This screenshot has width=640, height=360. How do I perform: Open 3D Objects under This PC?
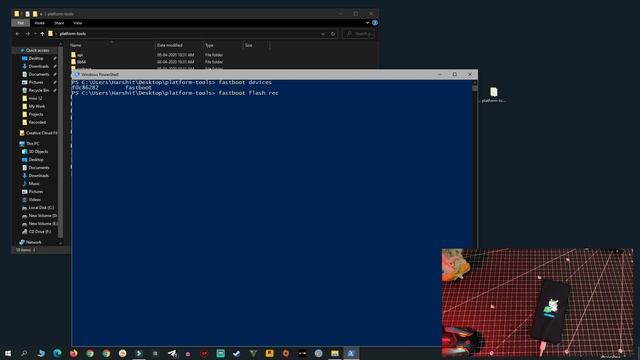(38, 152)
